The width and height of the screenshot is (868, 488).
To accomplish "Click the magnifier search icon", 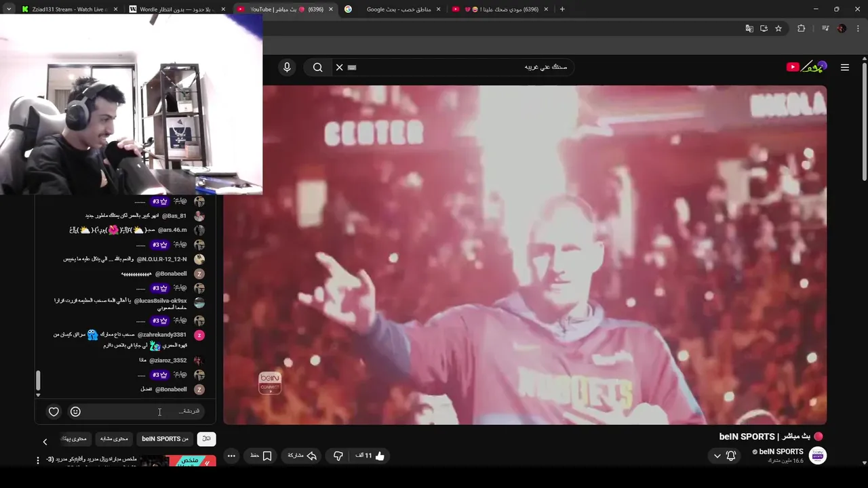I will (x=317, y=67).
